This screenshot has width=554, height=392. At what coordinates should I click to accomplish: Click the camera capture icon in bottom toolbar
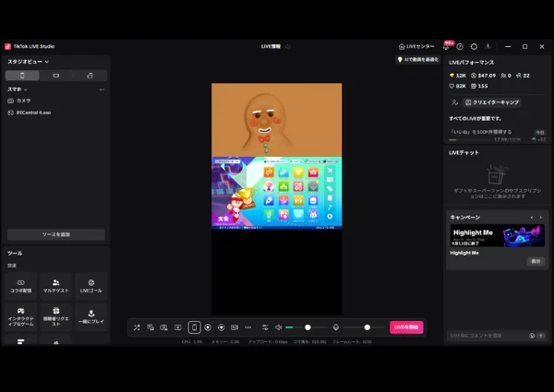point(163,327)
